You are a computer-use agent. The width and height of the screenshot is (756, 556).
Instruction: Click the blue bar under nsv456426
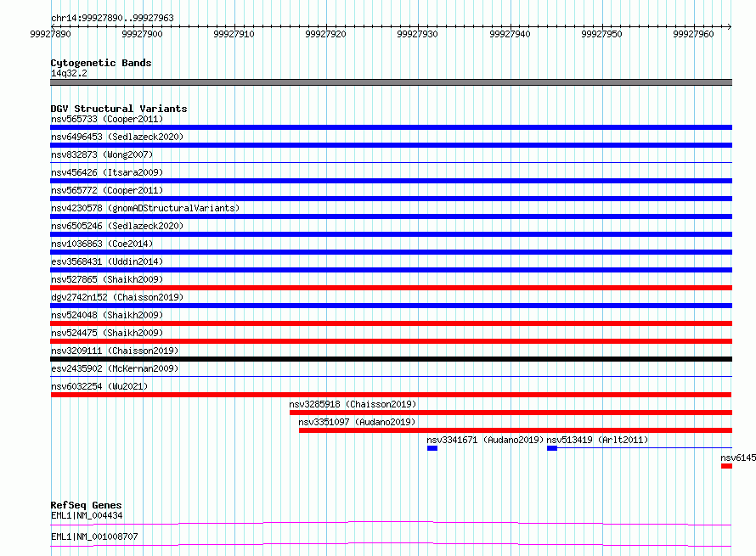coord(391,181)
